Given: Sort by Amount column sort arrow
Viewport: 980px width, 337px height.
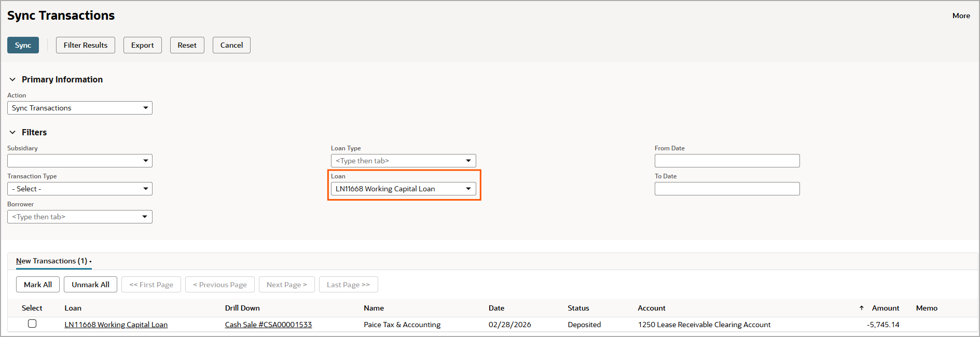Looking at the screenshot, I should click(x=862, y=308).
